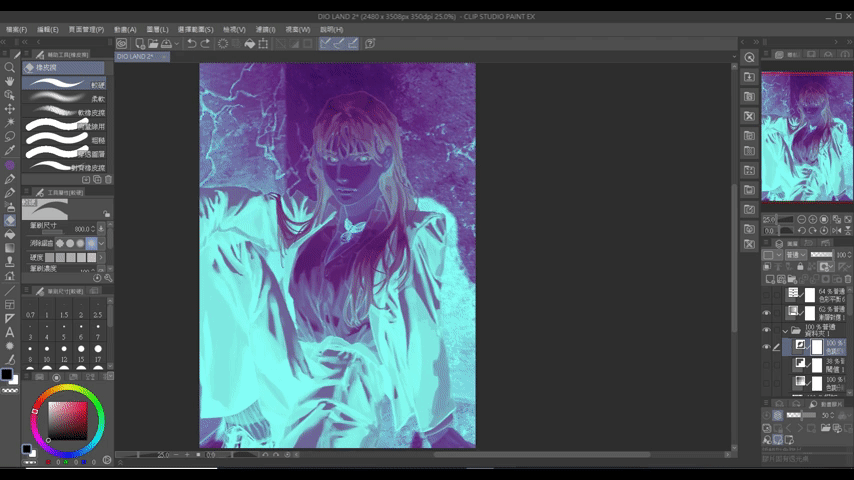Image resolution: width=854 pixels, height=480 pixels.
Task: Toggle visibility of the 資料夾 1 folder layer
Action: pos(767,330)
